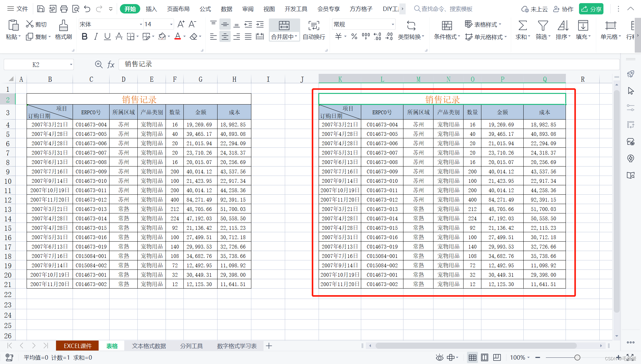The width and height of the screenshot is (641, 364).
Task: Click the AutoSum (求和) sigma icon
Action: pos(522,26)
